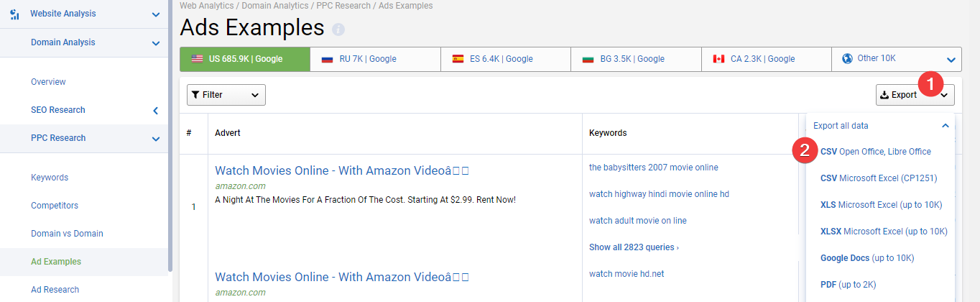980x302 pixels.
Task: Open Ad Examples sidebar item
Action: (x=56, y=262)
